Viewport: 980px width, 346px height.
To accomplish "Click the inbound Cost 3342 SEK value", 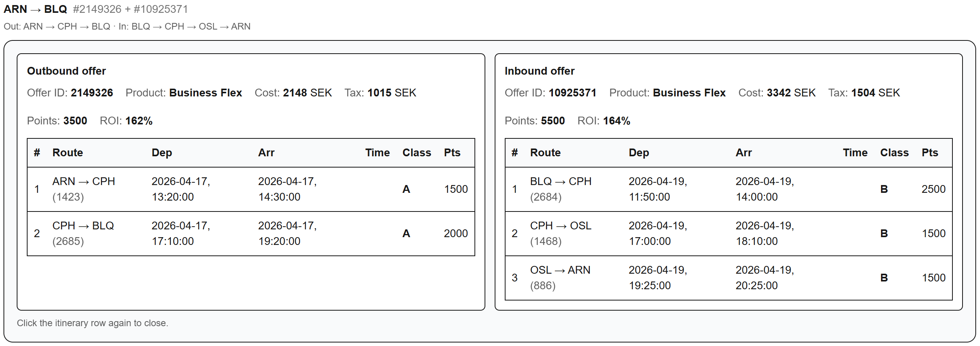I will click(791, 93).
